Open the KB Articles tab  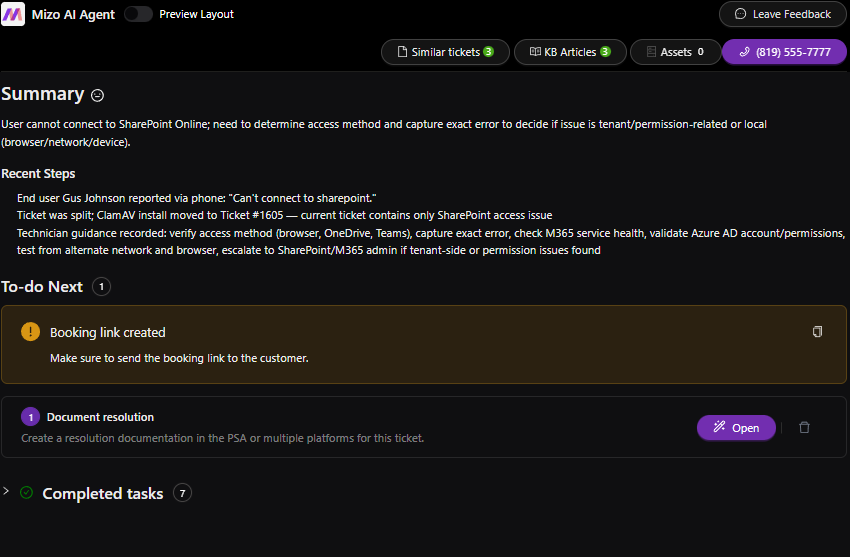coord(570,52)
